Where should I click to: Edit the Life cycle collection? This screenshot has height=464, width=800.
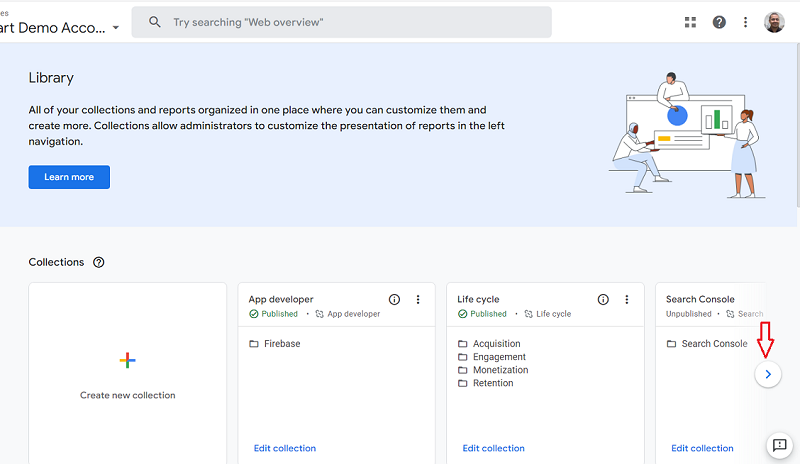pyautogui.click(x=493, y=448)
